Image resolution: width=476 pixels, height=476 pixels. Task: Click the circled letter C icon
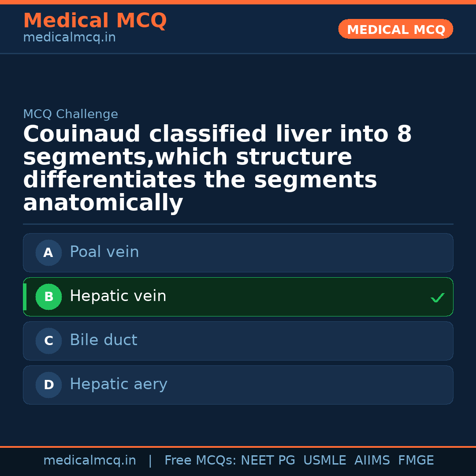(x=48, y=341)
